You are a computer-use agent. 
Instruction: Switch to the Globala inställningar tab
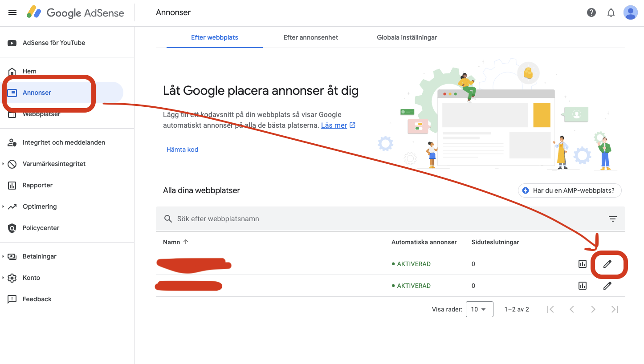[407, 37]
